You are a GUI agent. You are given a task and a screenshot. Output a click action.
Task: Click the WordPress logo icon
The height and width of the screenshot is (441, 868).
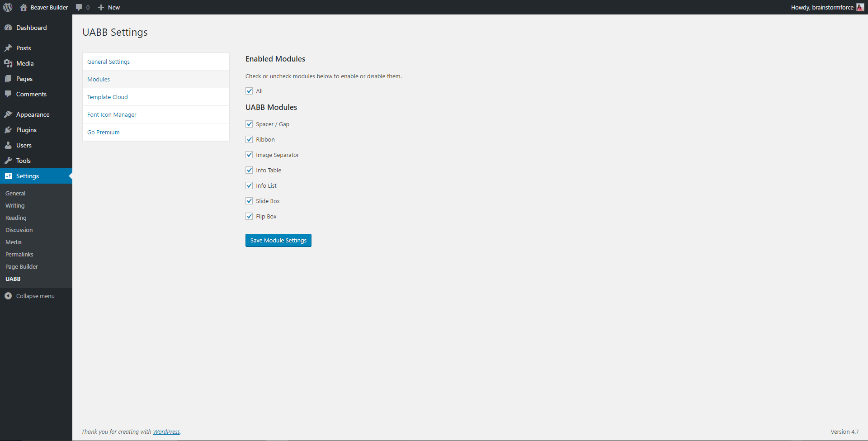click(x=8, y=7)
